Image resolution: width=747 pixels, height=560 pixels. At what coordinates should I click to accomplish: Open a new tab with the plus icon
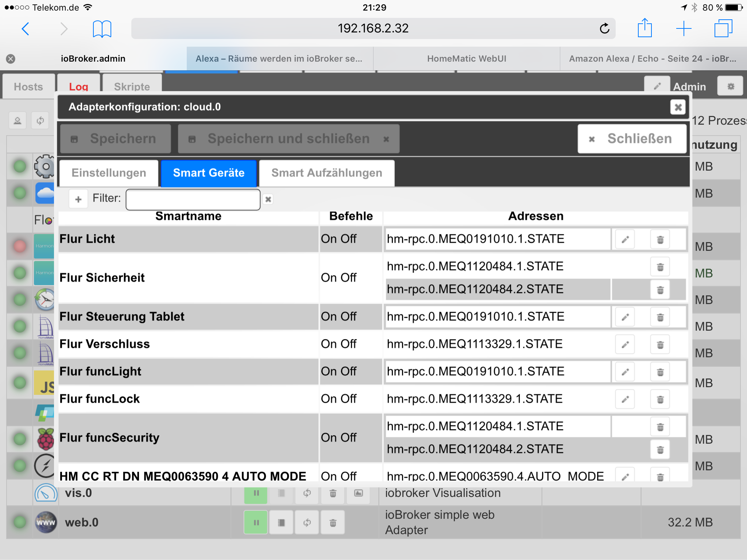click(684, 28)
